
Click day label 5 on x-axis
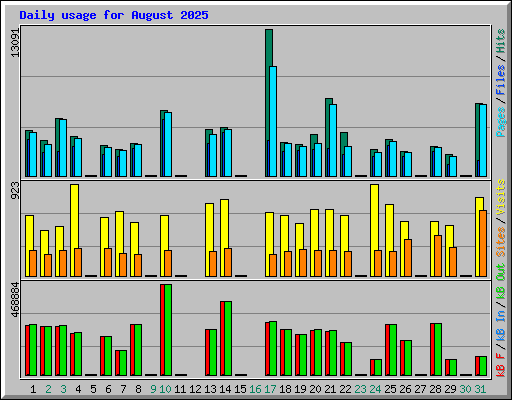pos(93,389)
